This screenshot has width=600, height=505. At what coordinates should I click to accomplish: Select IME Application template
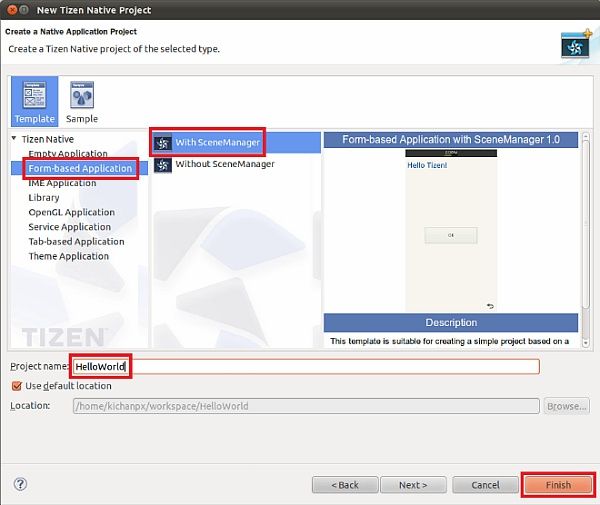[x=62, y=183]
